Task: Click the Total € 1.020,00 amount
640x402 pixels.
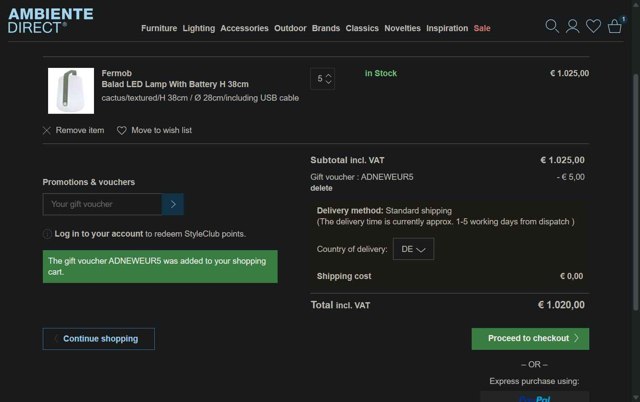Action: coord(561,305)
